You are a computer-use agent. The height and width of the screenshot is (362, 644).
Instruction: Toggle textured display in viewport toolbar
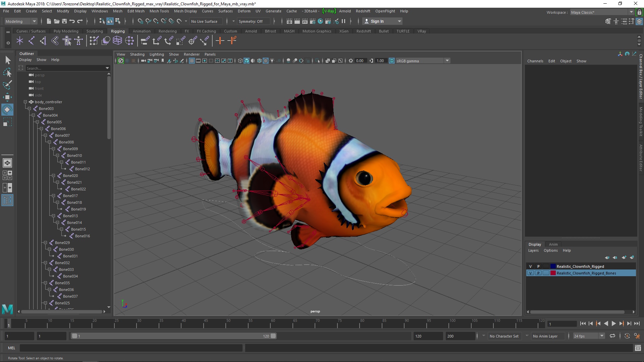[x=266, y=61]
